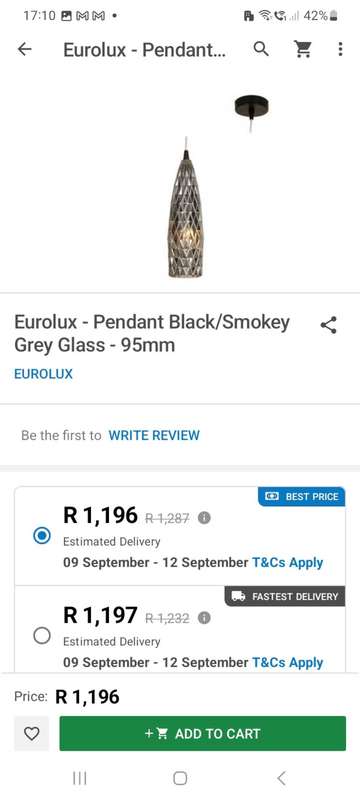The width and height of the screenshot is (360, 800).
Task: Tap the FASTEST DELIVERY badge
Action: coord(285,596)
